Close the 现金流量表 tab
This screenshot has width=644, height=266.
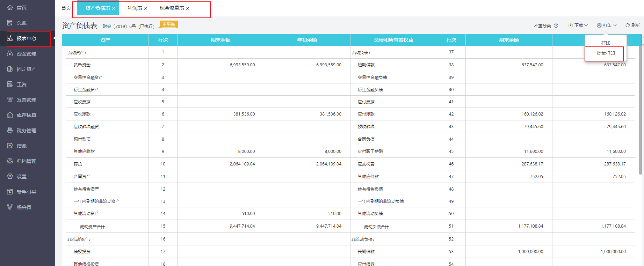point(188,8)
